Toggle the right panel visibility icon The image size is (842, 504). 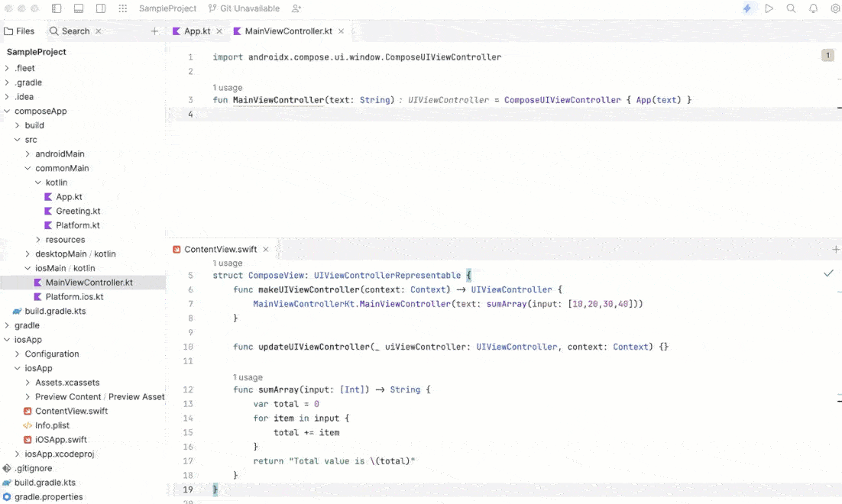click(100, 8)
